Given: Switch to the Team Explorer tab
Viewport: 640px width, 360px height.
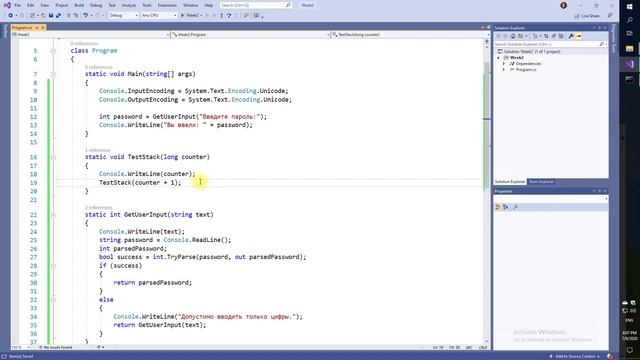Looking at the screenshot, I should 541,182.
